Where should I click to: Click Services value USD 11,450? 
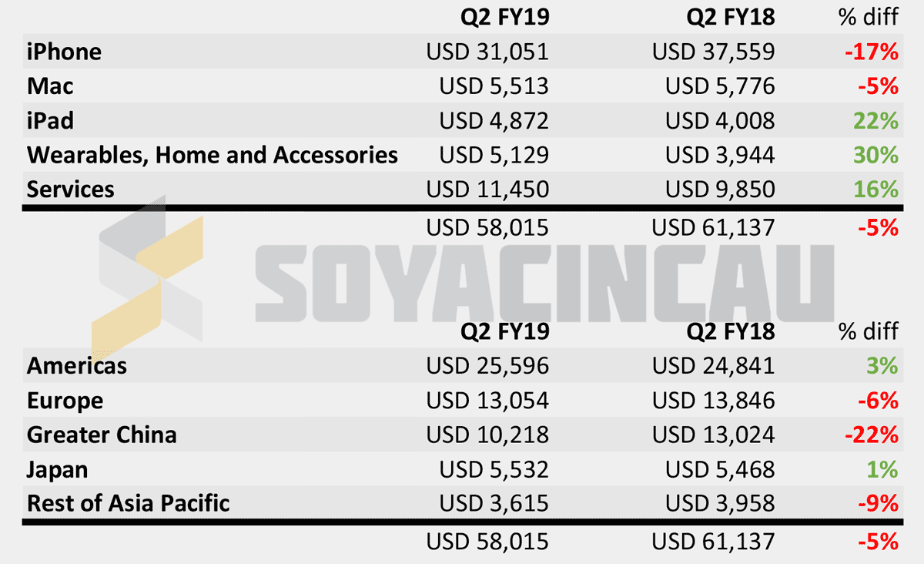pos(487,190)
